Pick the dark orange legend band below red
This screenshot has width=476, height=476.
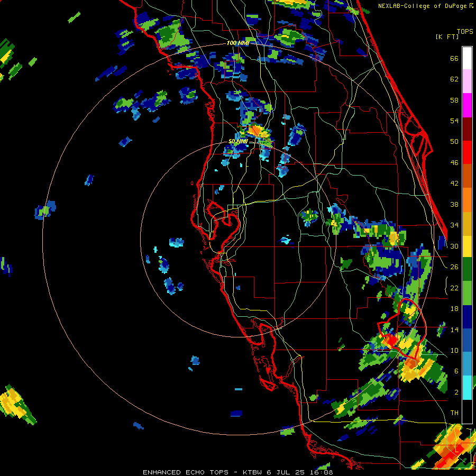coord(467,176)
